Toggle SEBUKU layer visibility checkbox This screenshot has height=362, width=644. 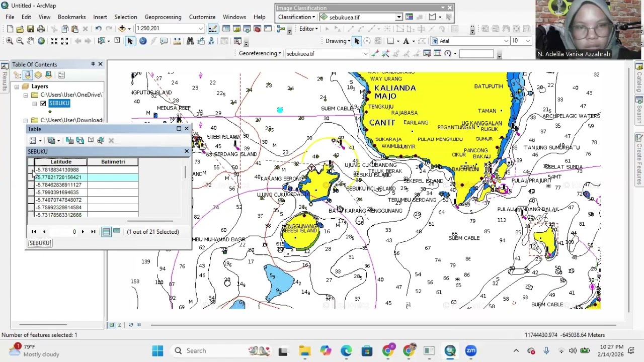[43, 104]
